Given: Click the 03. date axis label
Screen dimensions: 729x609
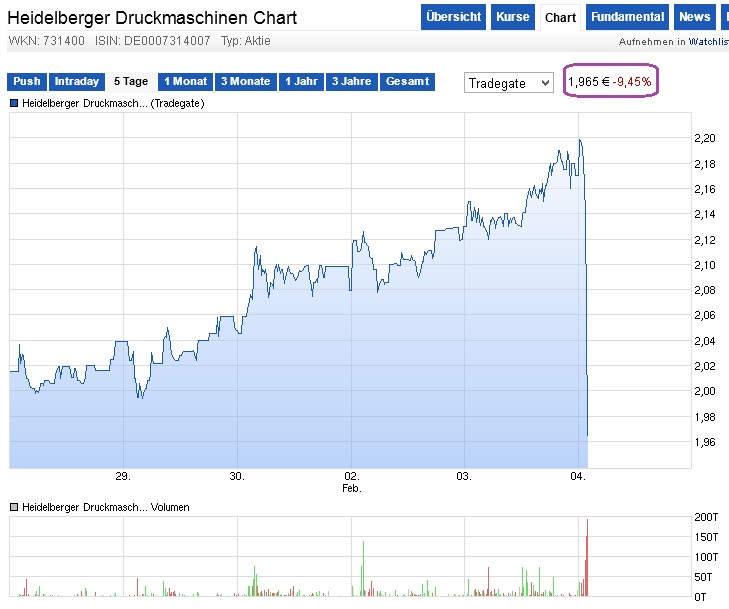Looking at the screenshot, I should [x=464, y=477].
